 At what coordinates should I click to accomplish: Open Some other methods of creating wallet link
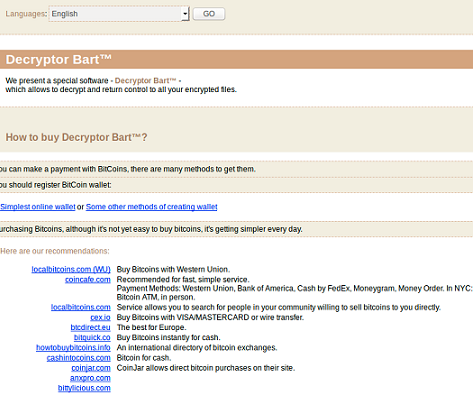[x=152, y=207]
